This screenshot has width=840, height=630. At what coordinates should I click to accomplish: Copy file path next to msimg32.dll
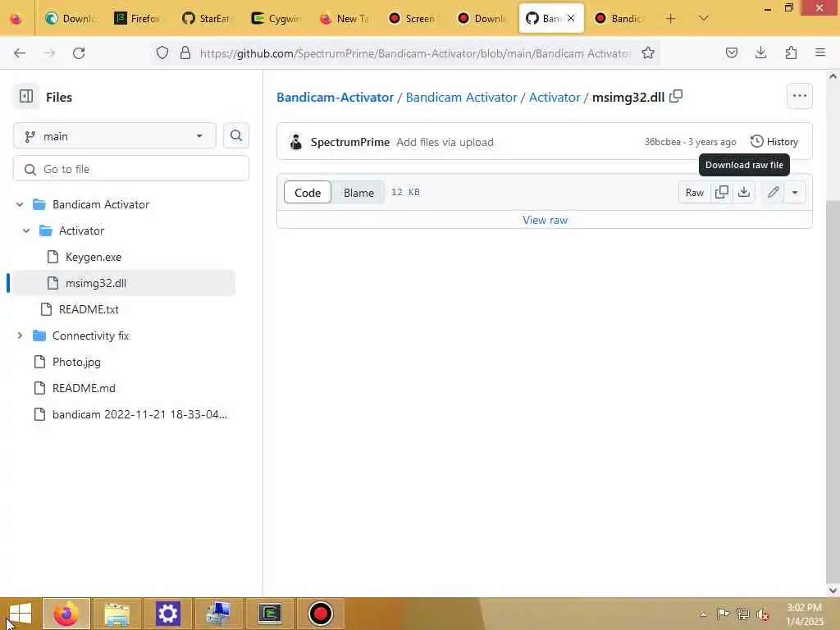(x=676, y=97)
